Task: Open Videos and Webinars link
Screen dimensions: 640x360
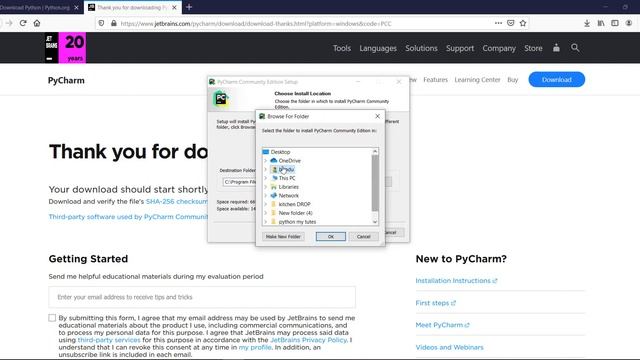Action: [x=449, y=347]
